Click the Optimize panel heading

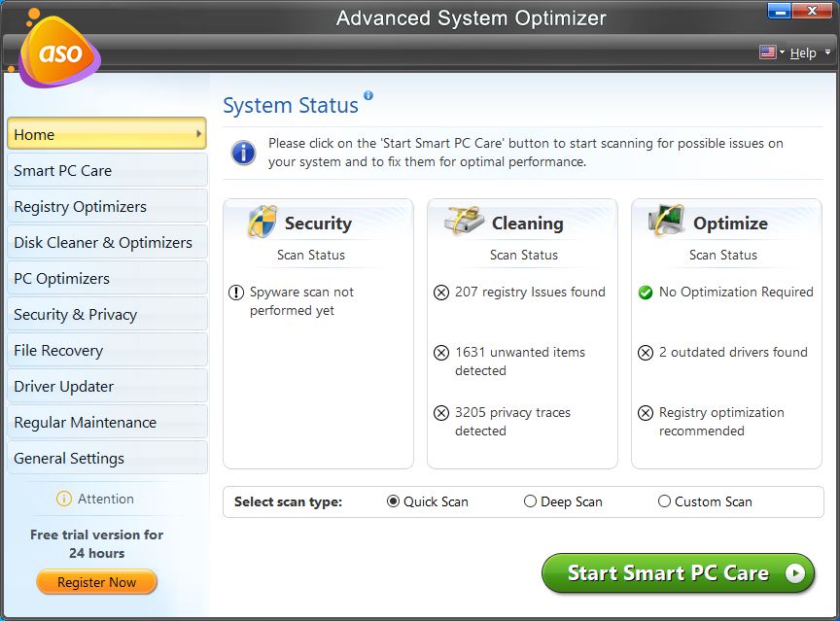pyautogui.click(x=731, y=224)
